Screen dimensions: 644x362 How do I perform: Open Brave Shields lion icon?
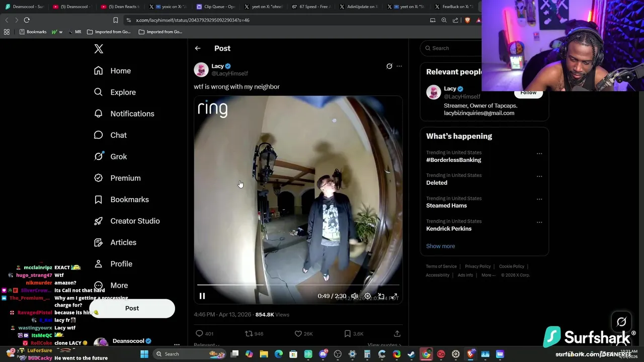tap(467, 20)
